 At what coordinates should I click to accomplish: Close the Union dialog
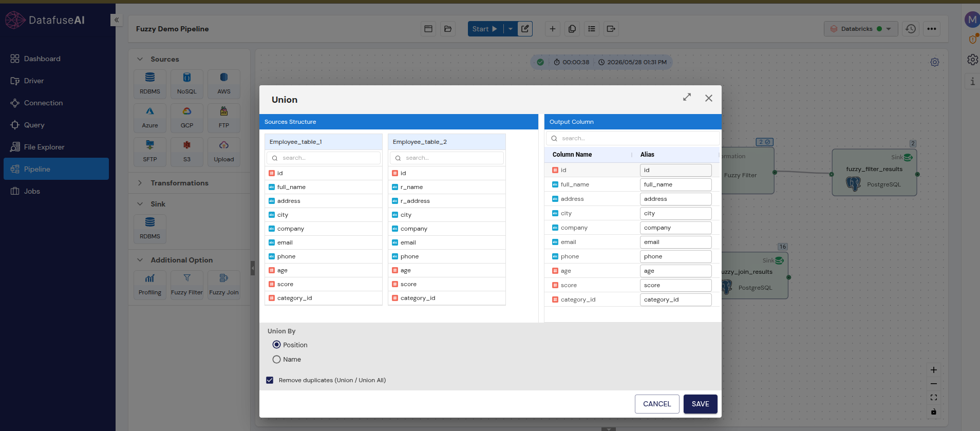coord(708,98)
